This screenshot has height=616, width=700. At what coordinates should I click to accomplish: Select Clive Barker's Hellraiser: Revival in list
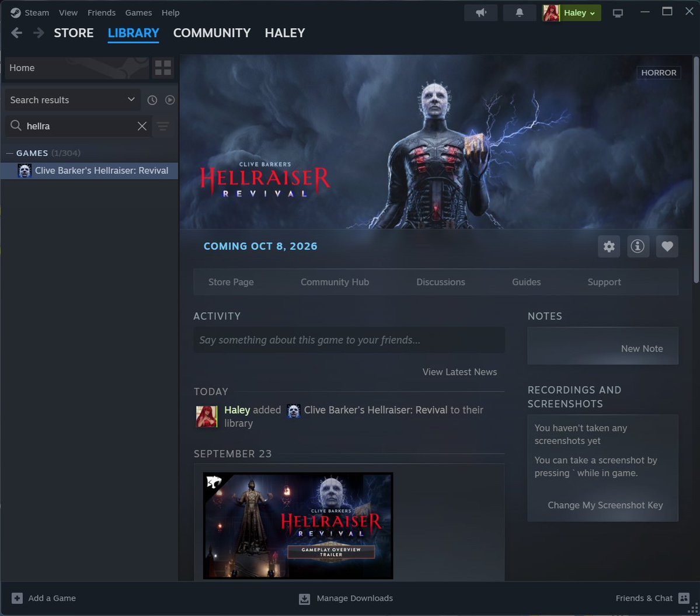[89, 170]
